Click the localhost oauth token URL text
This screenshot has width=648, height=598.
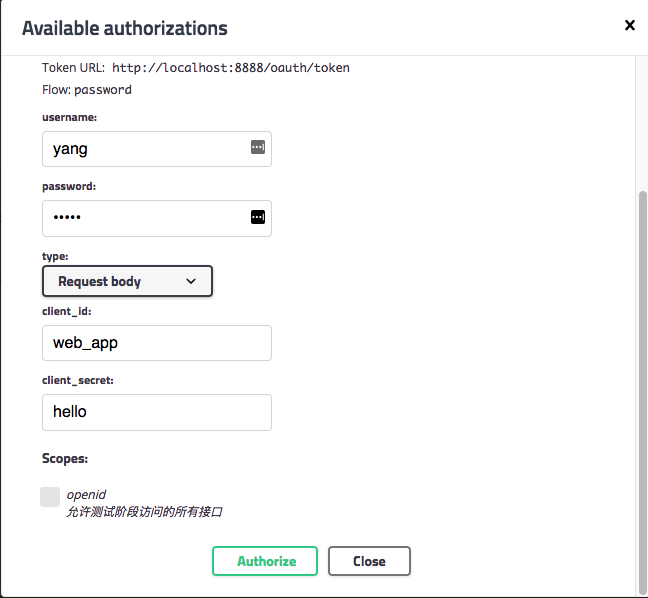[230, 68]
